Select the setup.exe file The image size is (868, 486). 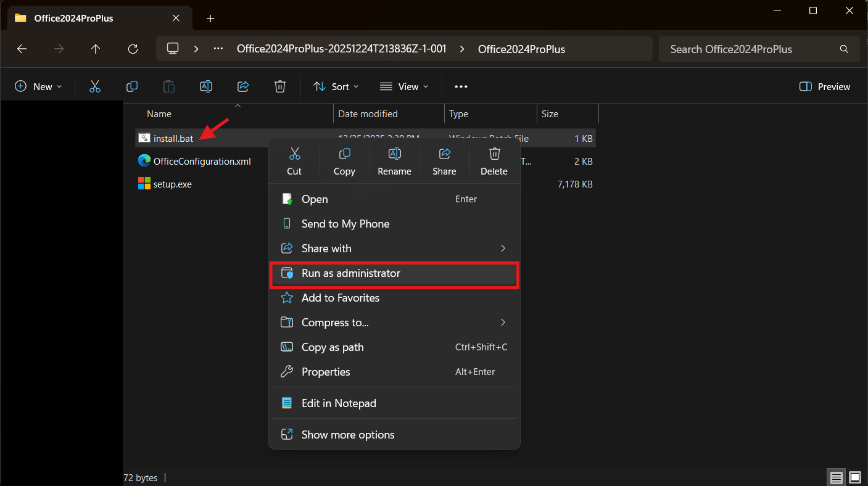pyautogui.click(x=173, y=184)
